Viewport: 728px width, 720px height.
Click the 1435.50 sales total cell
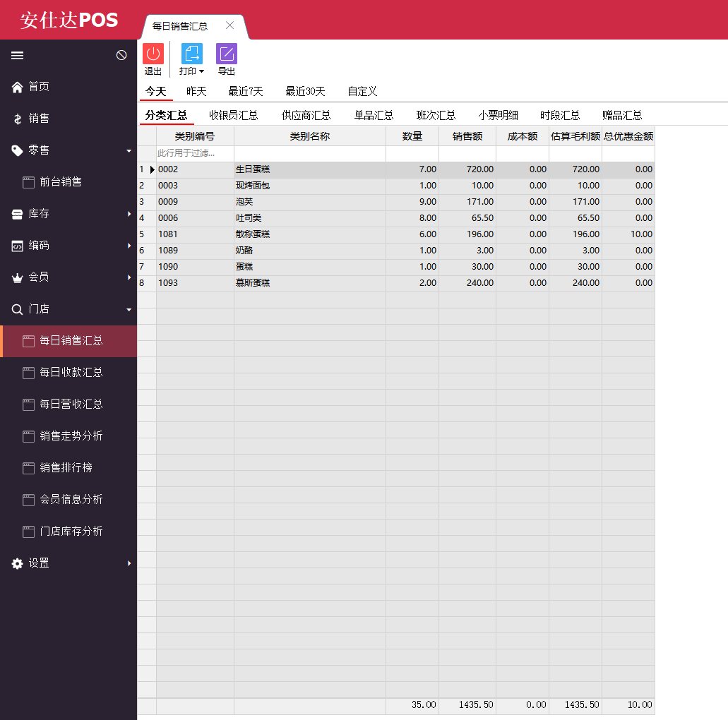[x=467, y=705]
